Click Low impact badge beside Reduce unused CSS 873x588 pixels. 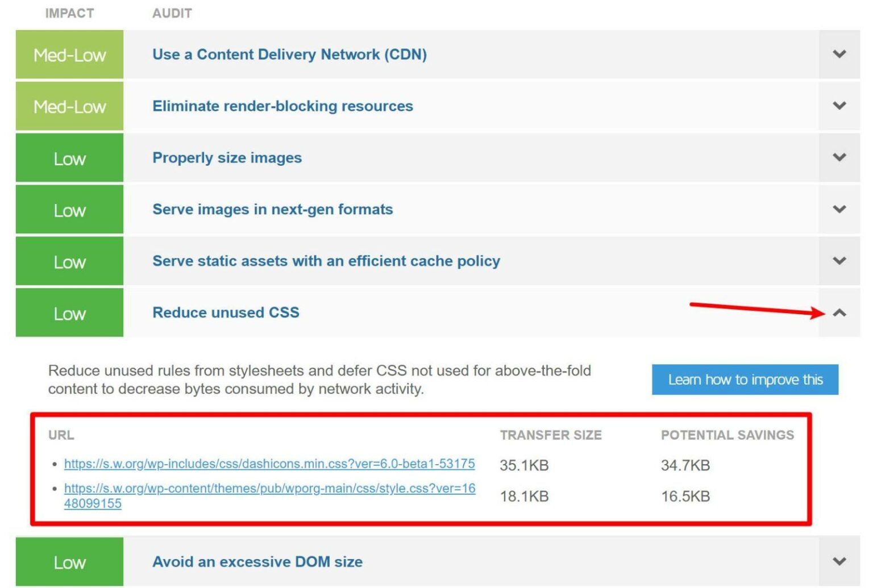(69, 314)
